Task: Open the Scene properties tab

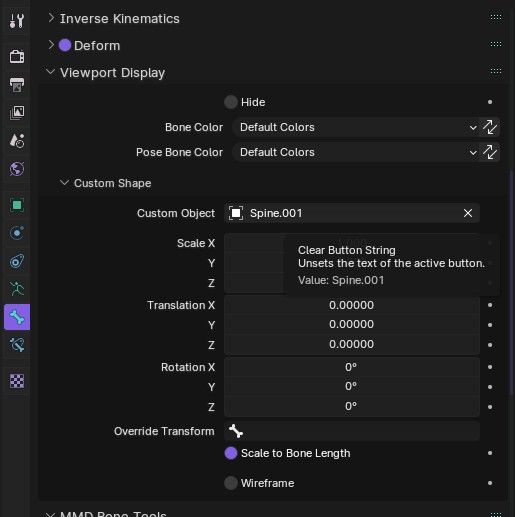Action: 17,141
